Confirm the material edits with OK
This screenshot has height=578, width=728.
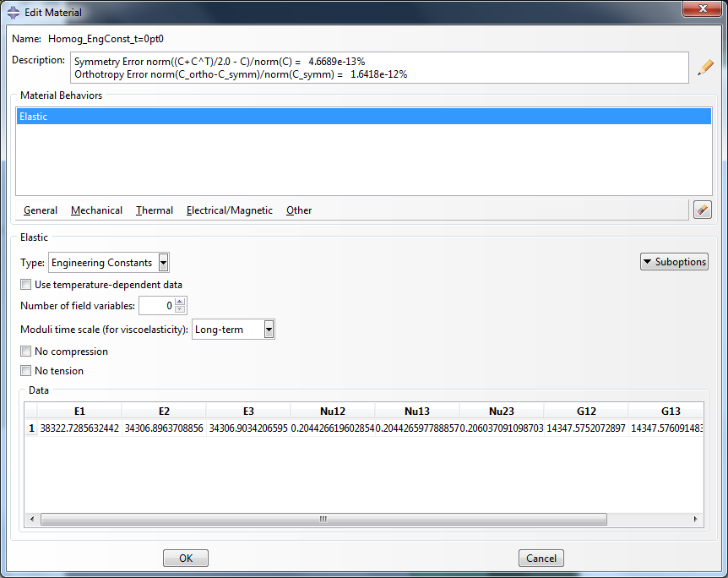pyautogui.click(x=185, y=558)
